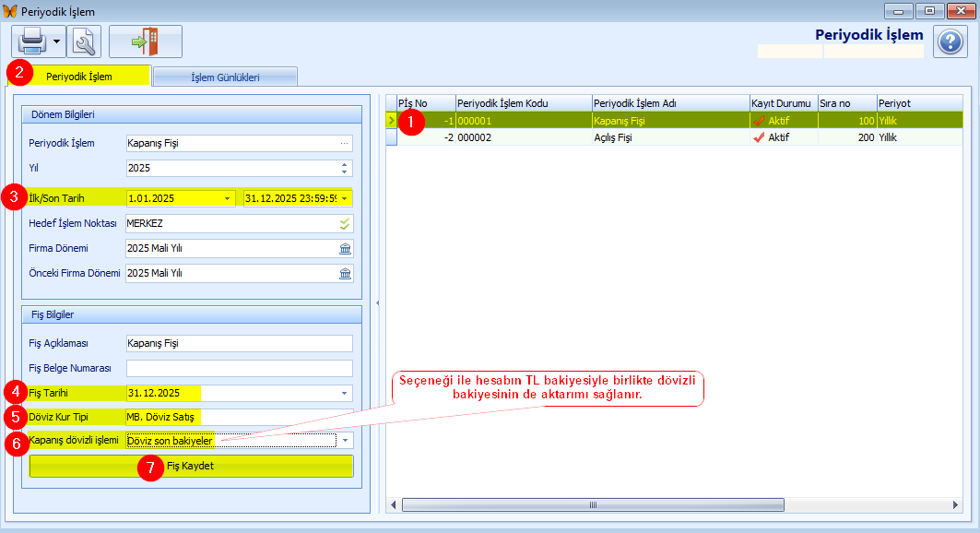Click the wrench document settings icon

click(x=84, y=41)
